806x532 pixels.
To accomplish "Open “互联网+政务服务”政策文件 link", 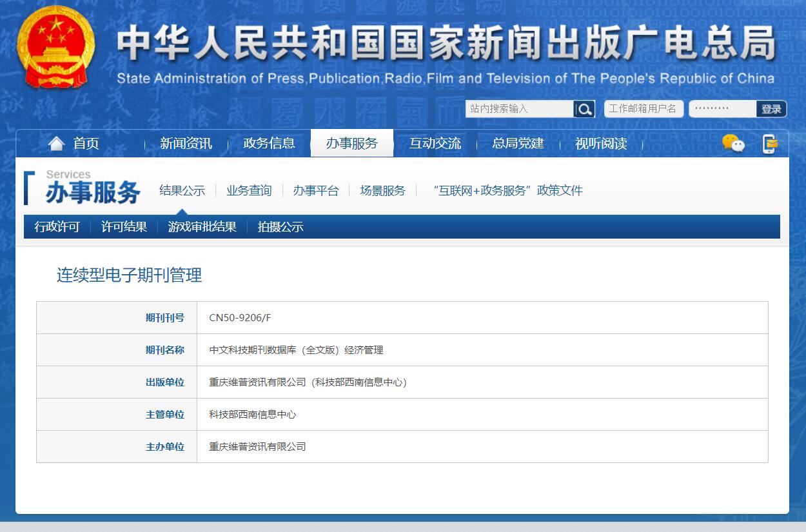I will click(x=507, y=190).
